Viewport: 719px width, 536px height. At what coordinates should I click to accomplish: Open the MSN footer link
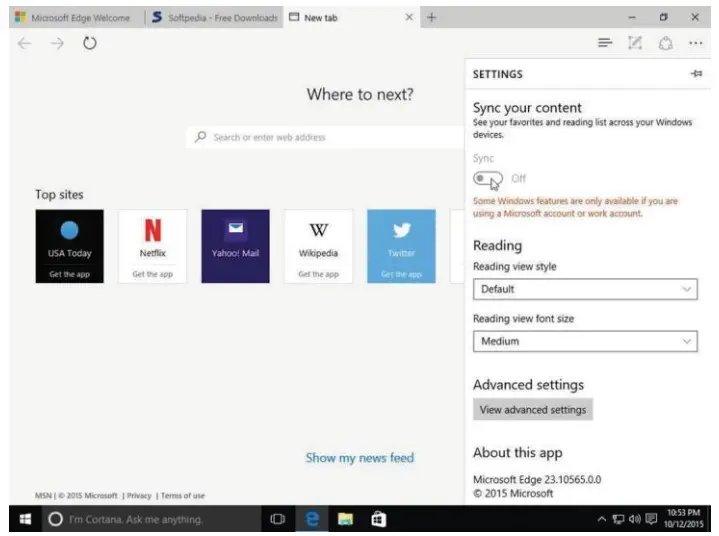43,496
